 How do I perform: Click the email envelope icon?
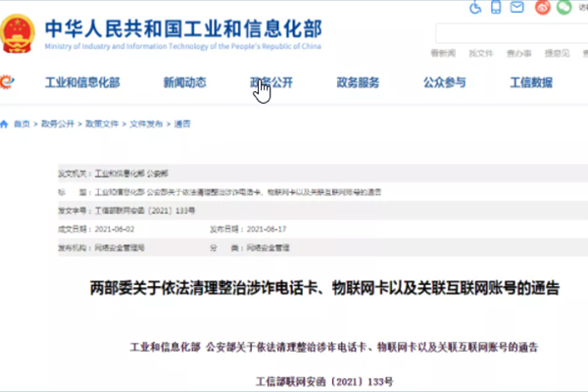coord(516,7)
